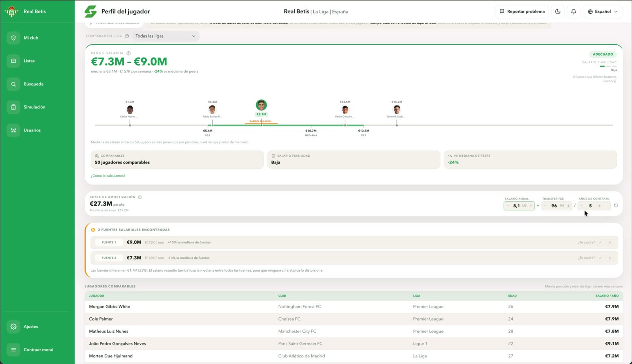Sort table by the Club column header
The width and height of the screenshot is (632, 364).
282,296
